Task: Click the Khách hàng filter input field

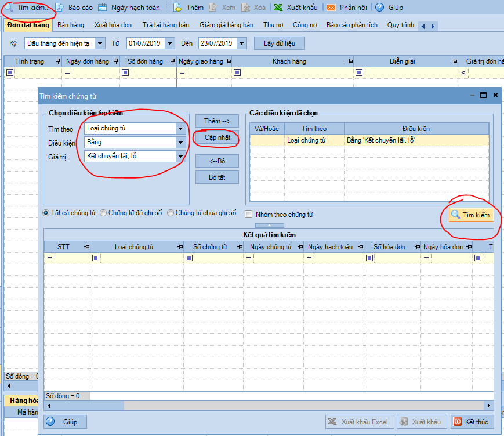Action: [297, 72]
